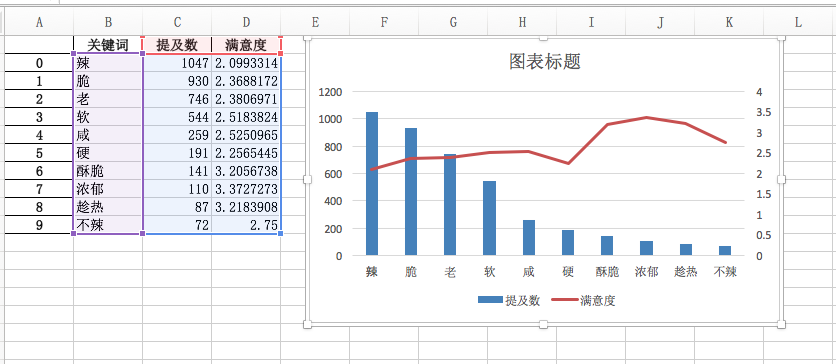Select cell containing 酥脆 keyword
Image resolution: width=836 pixels, height=364 pixels.
108,171
